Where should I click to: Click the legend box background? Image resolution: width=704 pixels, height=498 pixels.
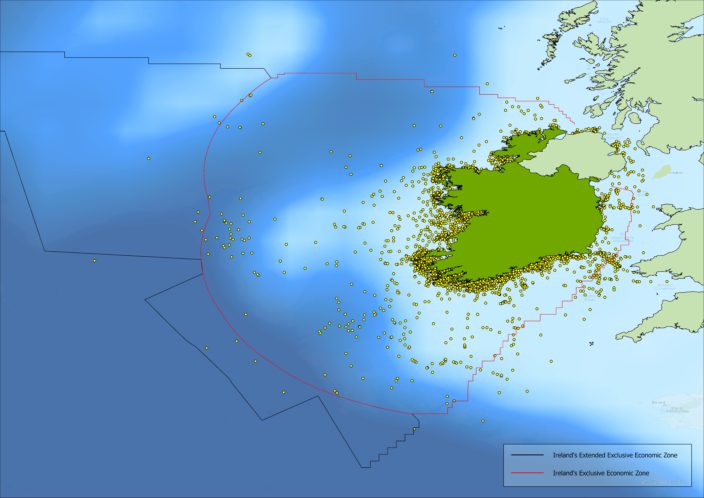pos(600,485)
